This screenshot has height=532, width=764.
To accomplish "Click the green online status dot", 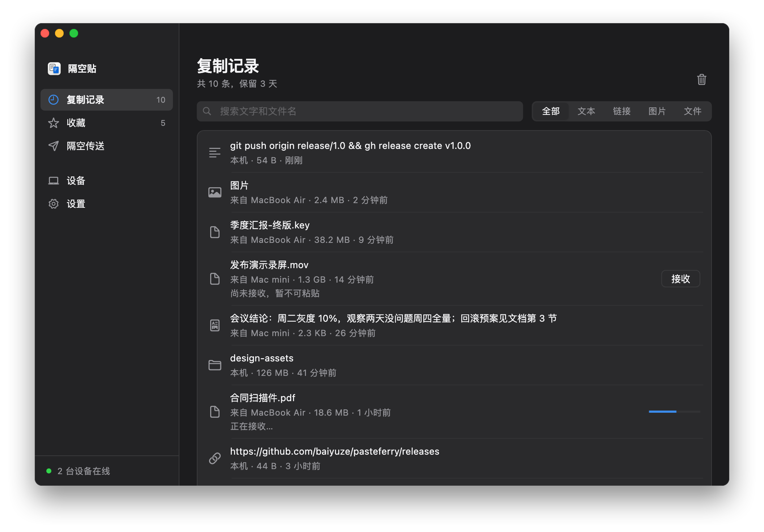I will pos(49,471).
